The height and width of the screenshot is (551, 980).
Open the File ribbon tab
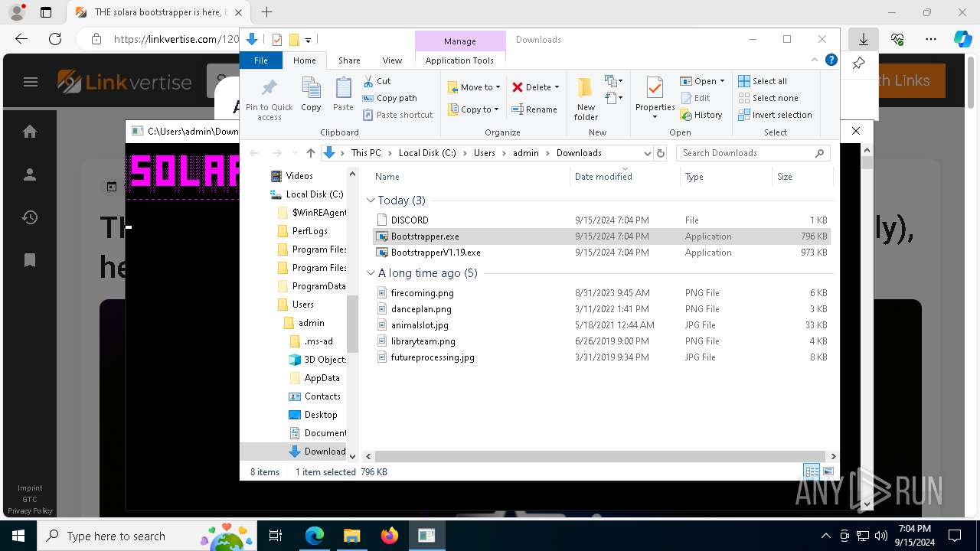pos(261,60)
